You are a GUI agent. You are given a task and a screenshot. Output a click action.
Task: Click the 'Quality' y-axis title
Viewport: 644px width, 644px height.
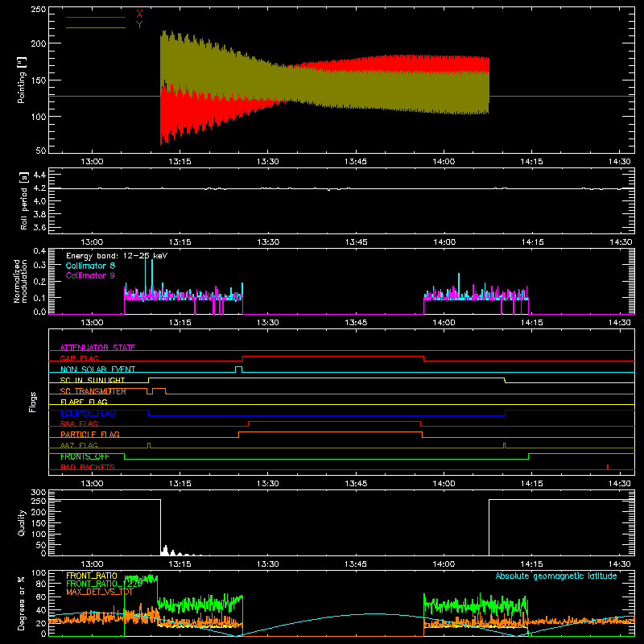coord(22,523)
